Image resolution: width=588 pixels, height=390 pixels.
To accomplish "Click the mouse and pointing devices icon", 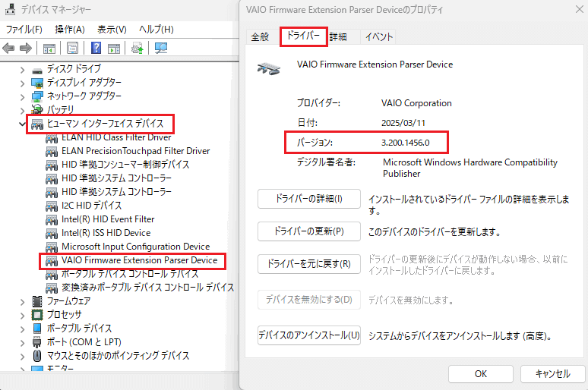I will (37, 356).
